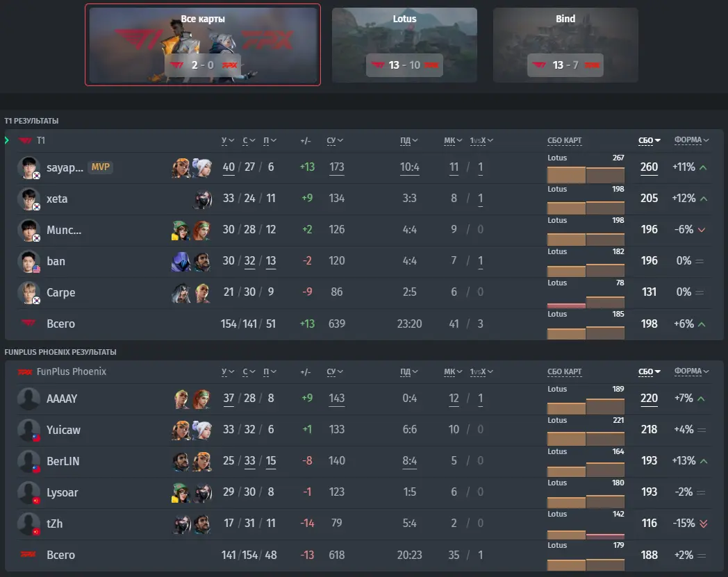Click sayap's player avatar

point(28,167)
